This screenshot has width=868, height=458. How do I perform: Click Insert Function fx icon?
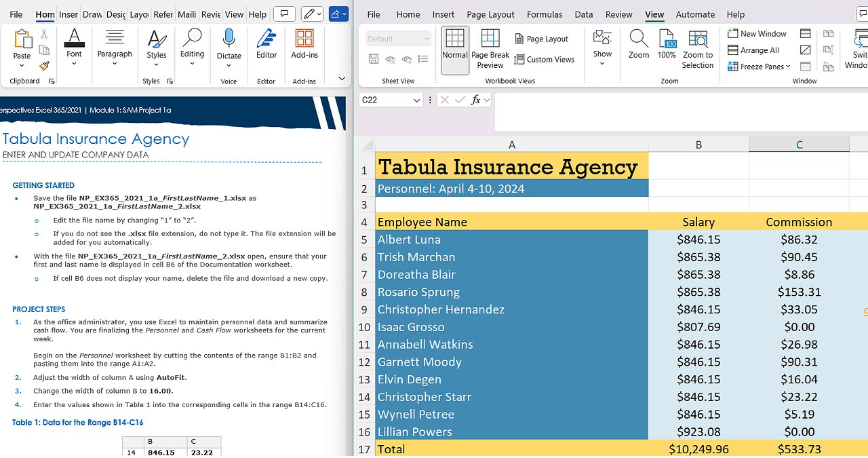pyautogui.click(x=477, y=100)
